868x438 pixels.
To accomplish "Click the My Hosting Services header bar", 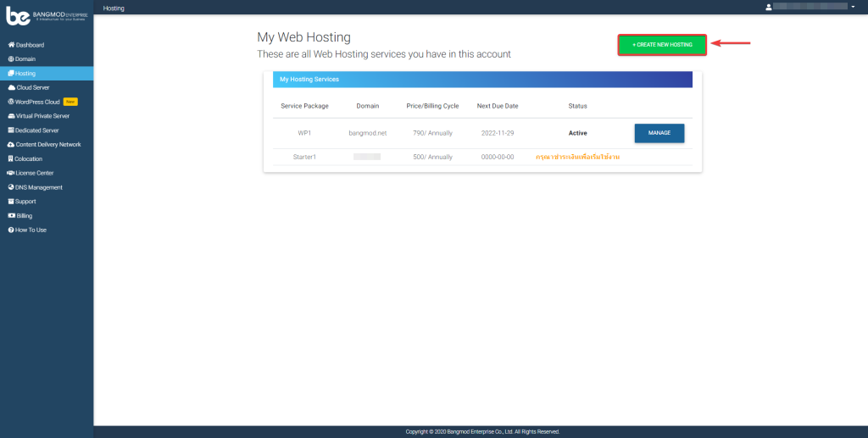I will 482,79.
